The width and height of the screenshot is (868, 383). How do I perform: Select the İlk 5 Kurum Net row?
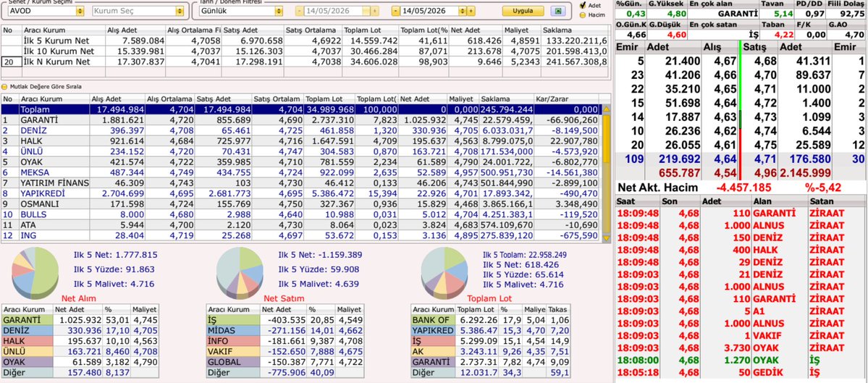coord(304,41)
